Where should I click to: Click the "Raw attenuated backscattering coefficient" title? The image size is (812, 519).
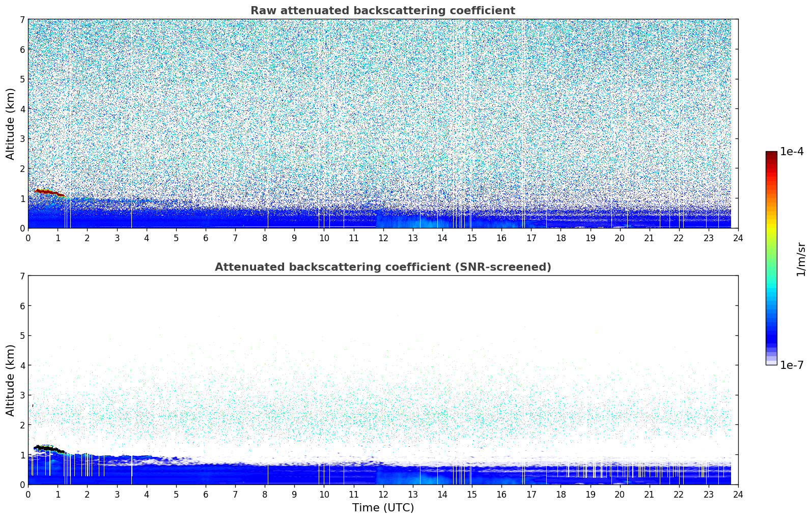pyautogui.click(x=383, y=11)
